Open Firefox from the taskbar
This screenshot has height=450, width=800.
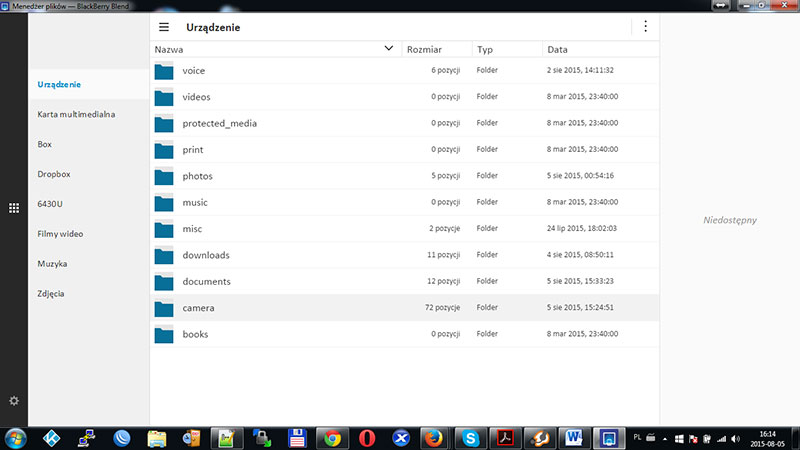coord(434,438)
